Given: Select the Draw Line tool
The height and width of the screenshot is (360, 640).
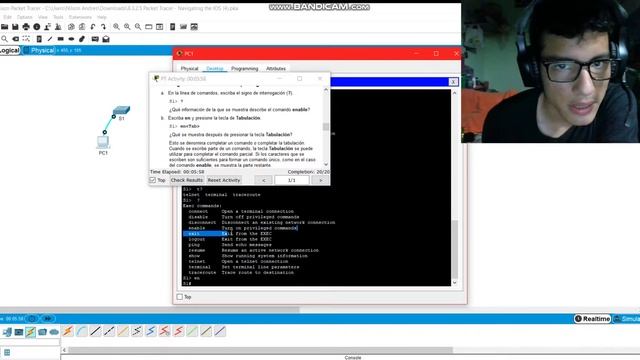Looking at the screenshot, I should click(x=50, y=39).
